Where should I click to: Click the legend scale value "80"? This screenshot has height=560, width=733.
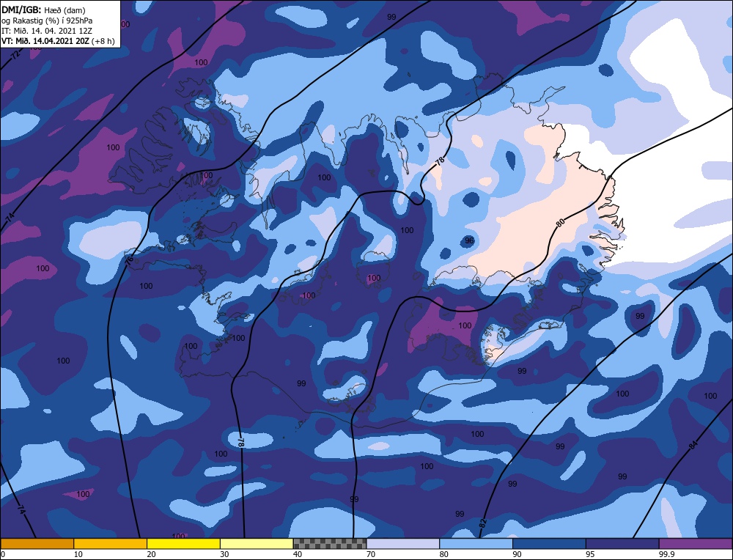pos(444,554)
